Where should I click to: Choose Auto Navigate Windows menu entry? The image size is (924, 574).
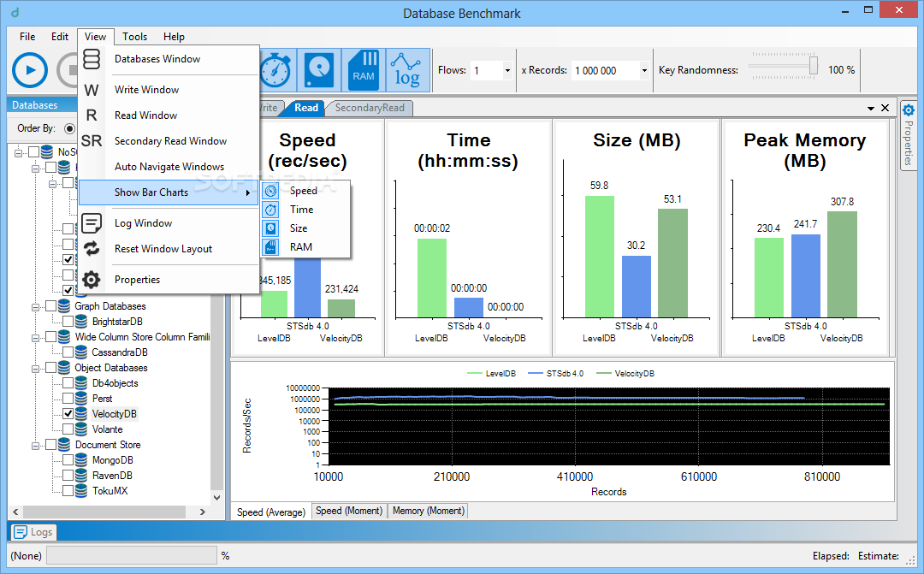point(169,167)
